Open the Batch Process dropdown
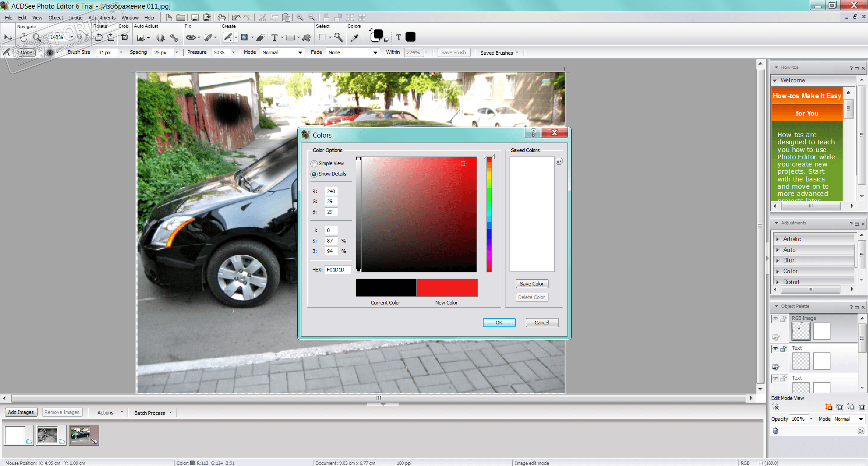868x466 pixels. 153,413
